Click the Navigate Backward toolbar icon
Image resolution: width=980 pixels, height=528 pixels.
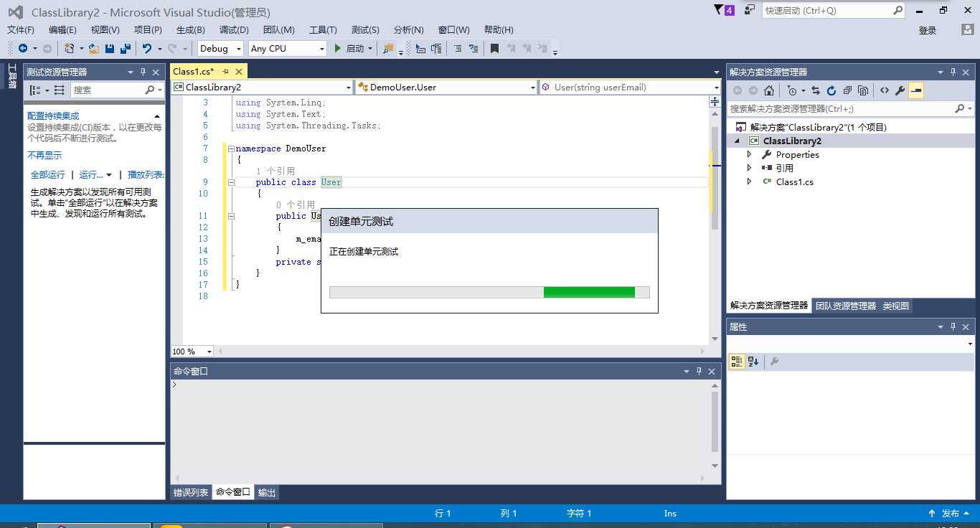pyautogui.click(x=23, y=48)
